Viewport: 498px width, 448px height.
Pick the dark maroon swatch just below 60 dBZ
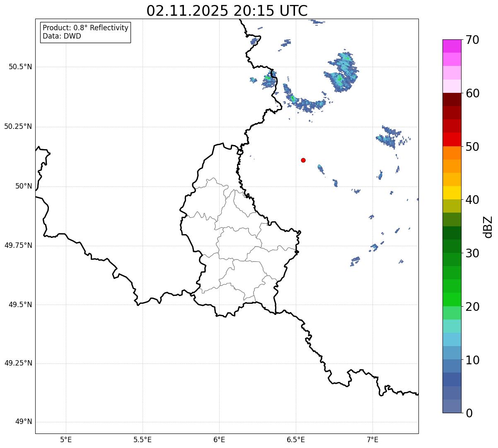pos(452,99)
